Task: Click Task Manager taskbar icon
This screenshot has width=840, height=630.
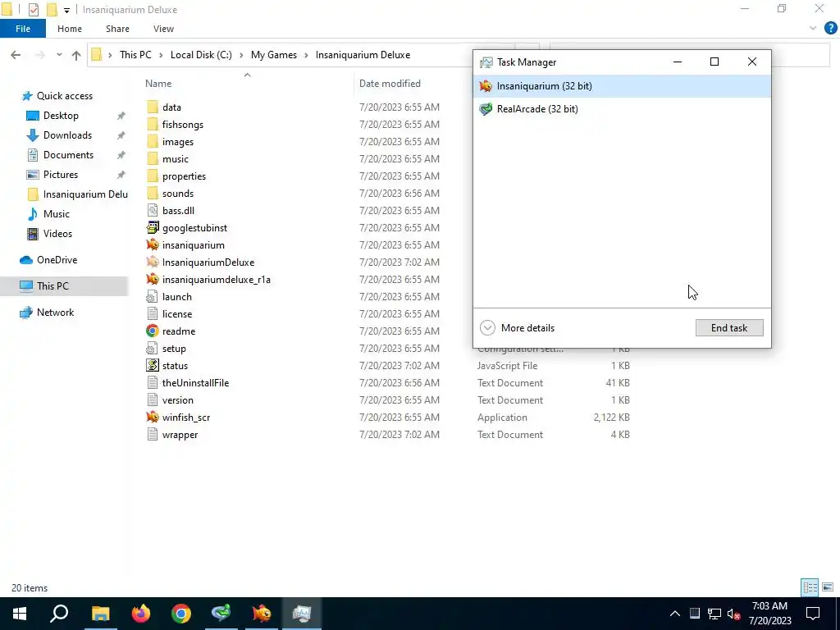Action: (x=302, y=614)
